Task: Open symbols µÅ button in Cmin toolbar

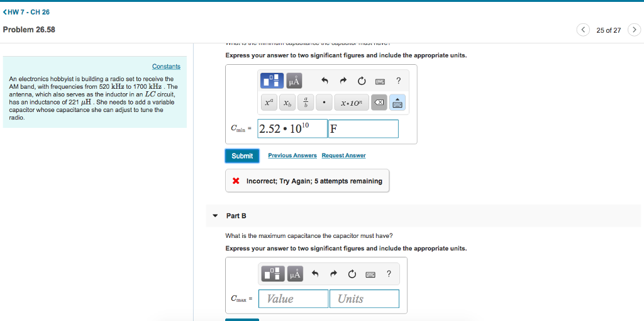Action: click(x=294, y=81)
